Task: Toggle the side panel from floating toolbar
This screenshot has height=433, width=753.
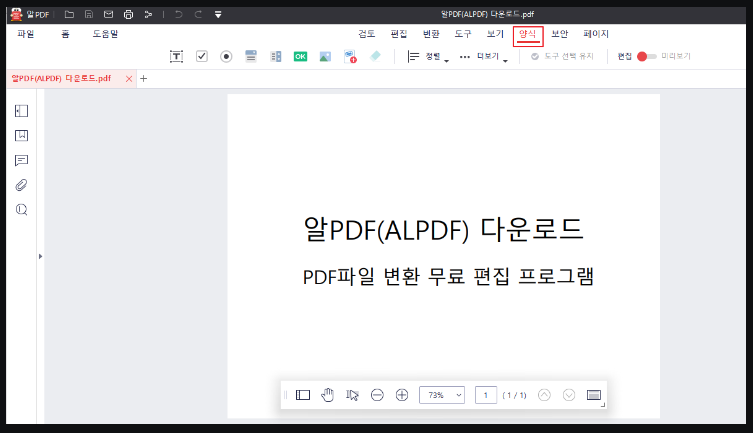Action: (x=303, y=395)
